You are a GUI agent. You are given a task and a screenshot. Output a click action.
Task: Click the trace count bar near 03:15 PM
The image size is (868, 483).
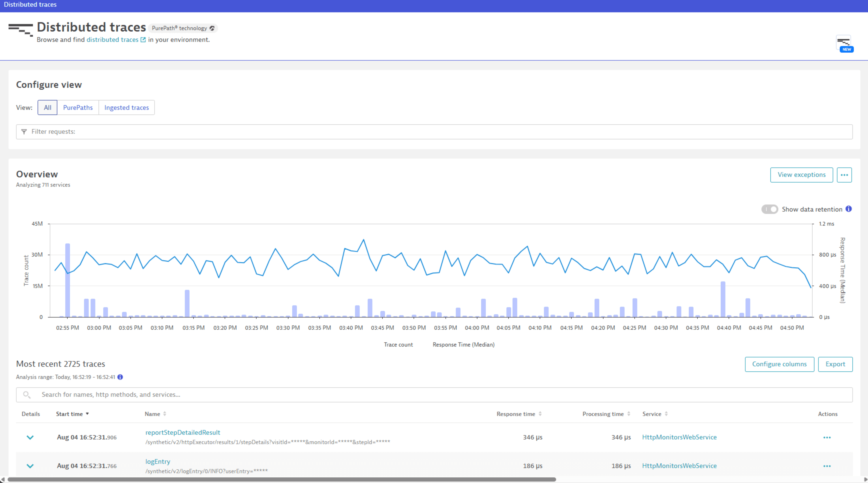pyautogui.click(x=187, y=303)
